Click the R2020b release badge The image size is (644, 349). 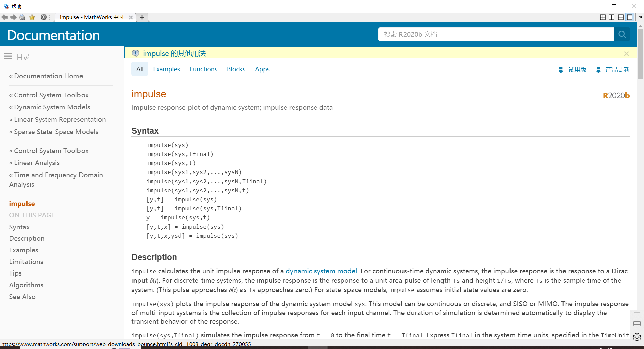616,96
